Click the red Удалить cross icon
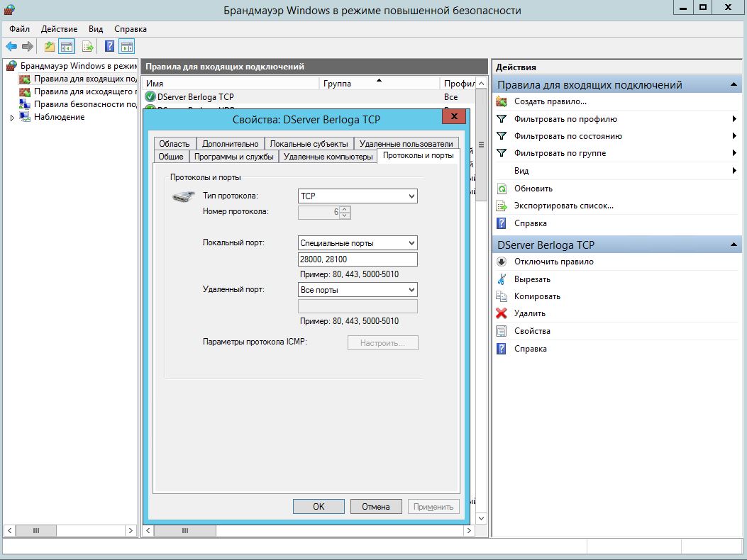 pyautogui.click(x=501, y=313)
